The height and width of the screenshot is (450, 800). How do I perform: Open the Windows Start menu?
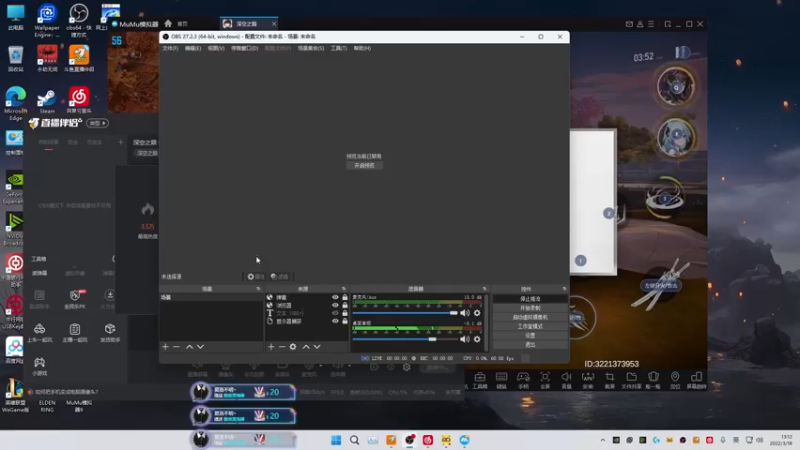336,440
